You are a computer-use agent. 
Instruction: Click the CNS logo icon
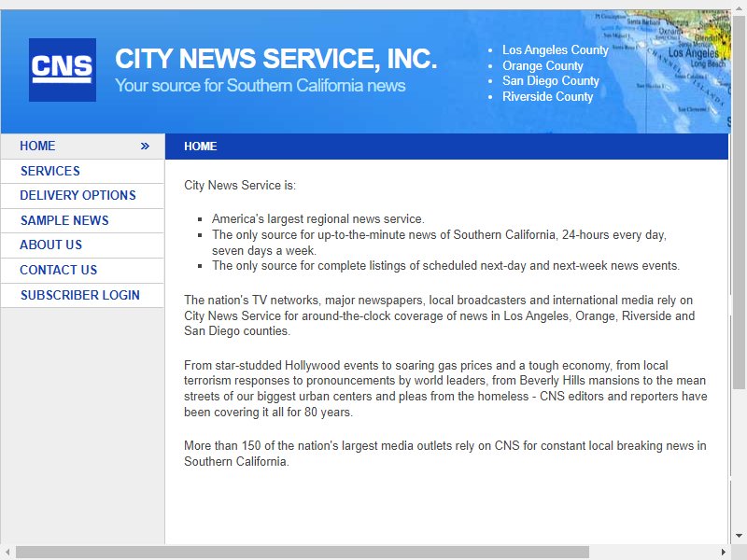63,70
